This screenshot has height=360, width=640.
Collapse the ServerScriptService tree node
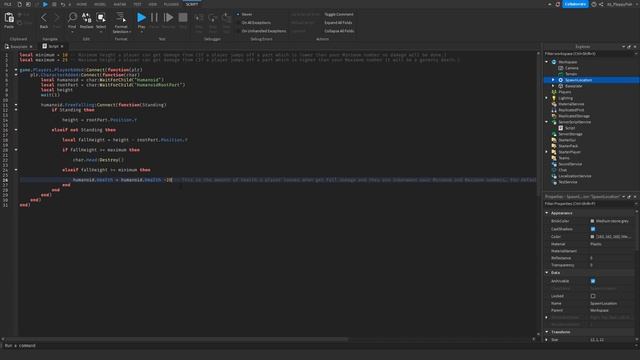point(547,122)
